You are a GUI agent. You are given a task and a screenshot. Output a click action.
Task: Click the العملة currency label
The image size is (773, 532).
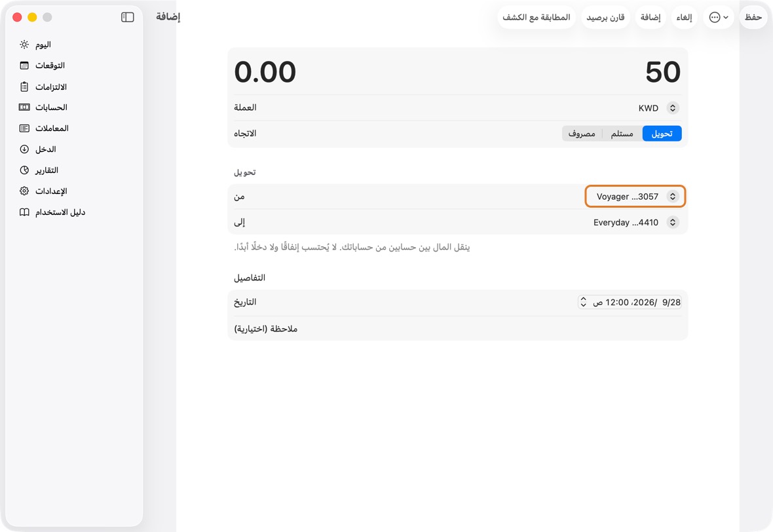(x=245, y=107)
